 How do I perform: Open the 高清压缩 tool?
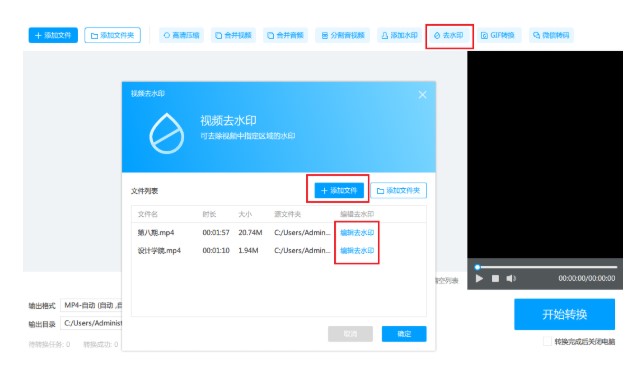(x=181, y=35)
